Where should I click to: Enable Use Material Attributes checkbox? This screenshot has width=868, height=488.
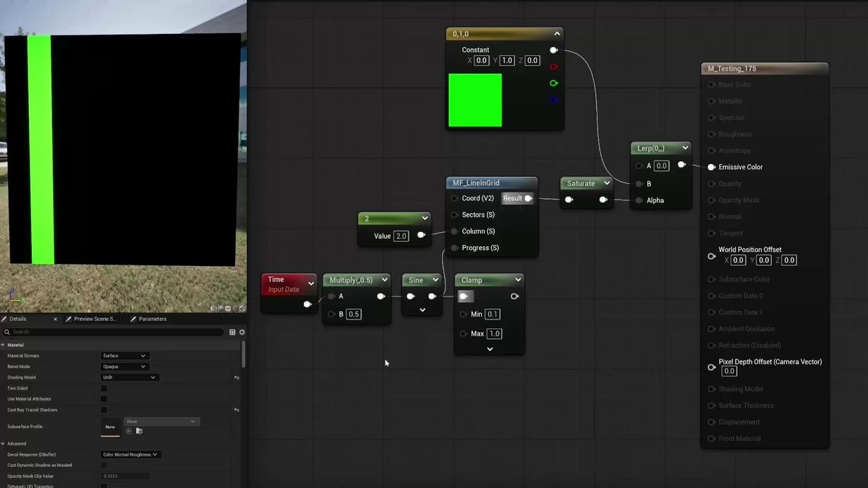103,399
